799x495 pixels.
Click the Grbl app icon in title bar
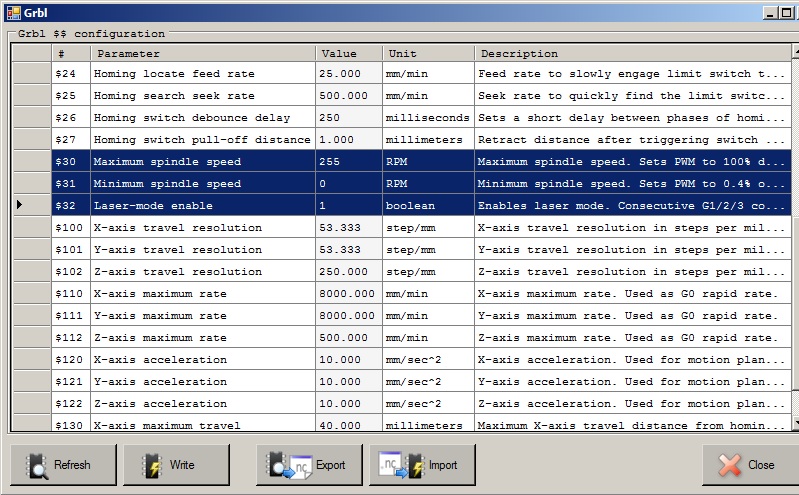14,13
